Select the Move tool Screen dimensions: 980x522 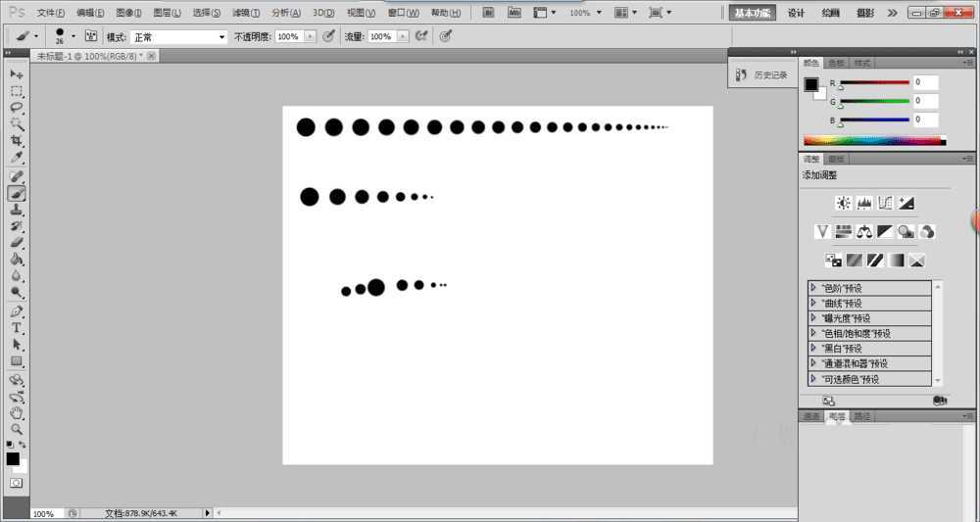17,74
